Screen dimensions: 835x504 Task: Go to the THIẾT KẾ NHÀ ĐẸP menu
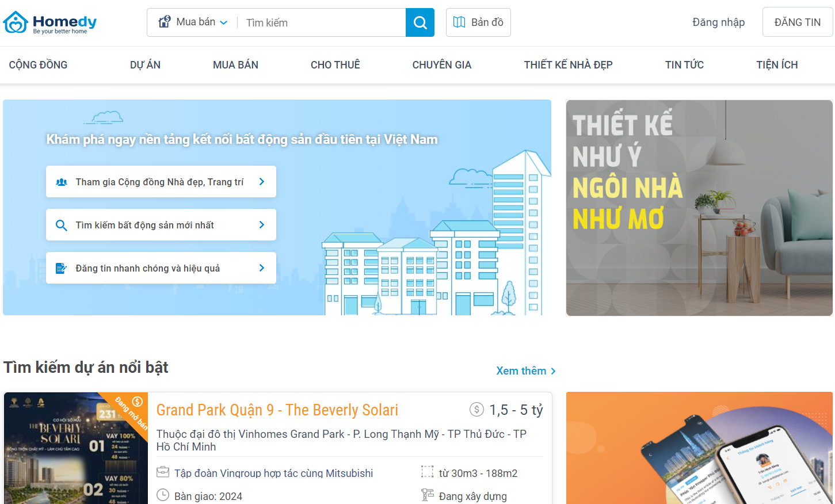pyautogui.click(x=568, y=65)
